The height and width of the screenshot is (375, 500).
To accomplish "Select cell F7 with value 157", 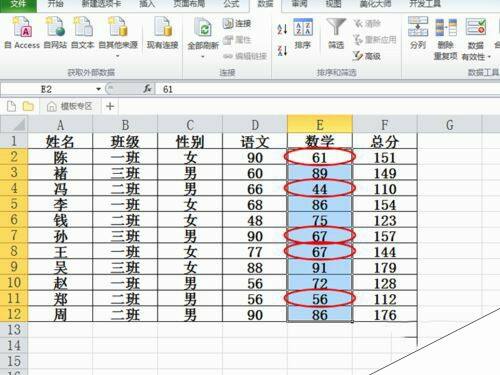I will [385, 236].
